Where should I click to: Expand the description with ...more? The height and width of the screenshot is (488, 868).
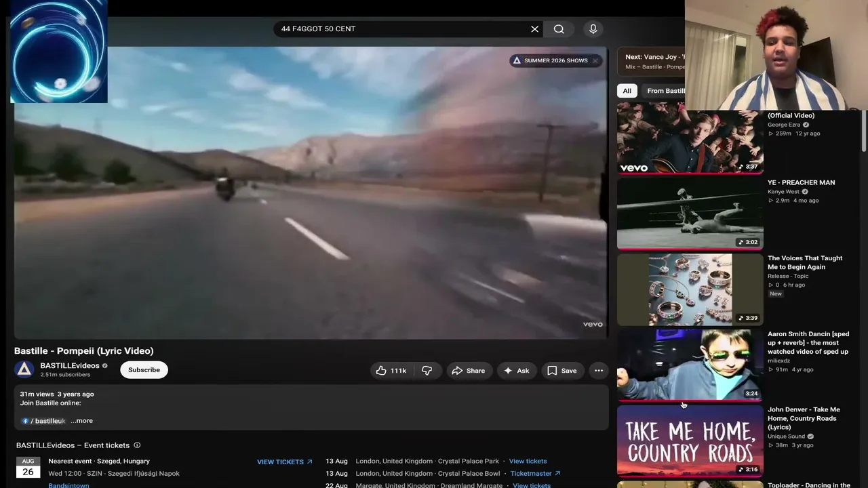point(81,421)
